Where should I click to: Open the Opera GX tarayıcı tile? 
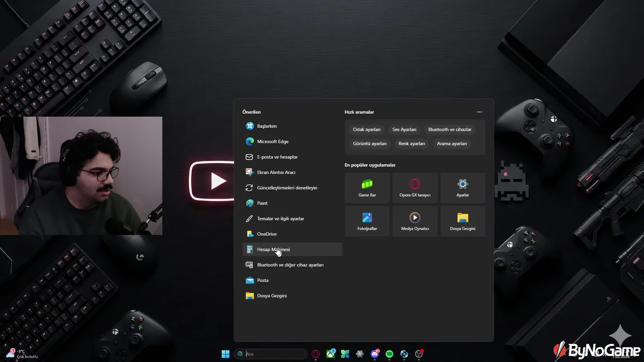(x=415, y=188)
